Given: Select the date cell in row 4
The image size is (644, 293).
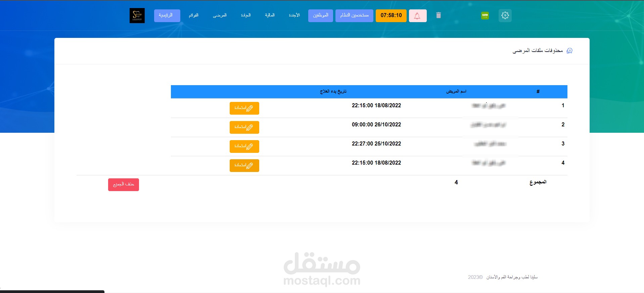Looking at the screenshot, I should pos(376,163).
